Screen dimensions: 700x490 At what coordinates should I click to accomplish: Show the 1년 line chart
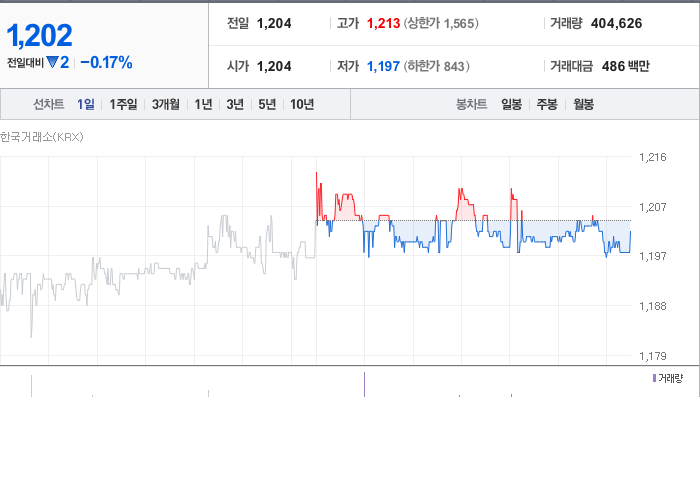pos(203,104)
